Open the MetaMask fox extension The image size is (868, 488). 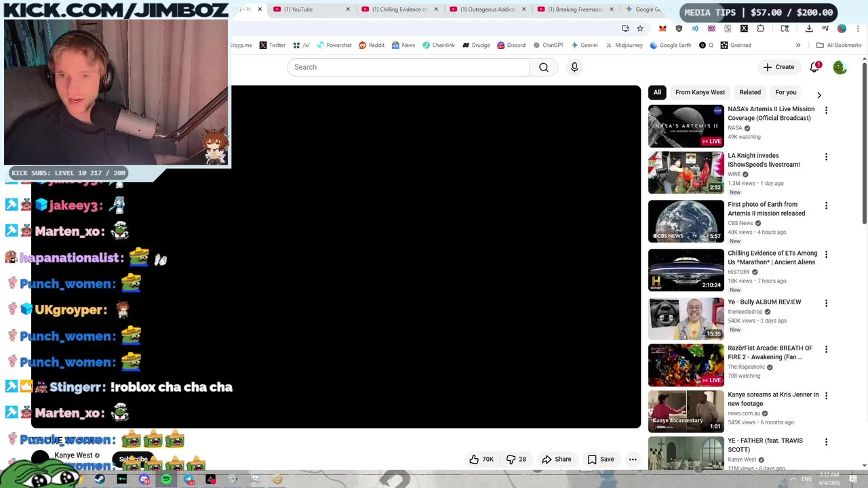click(x=663, y=28)
